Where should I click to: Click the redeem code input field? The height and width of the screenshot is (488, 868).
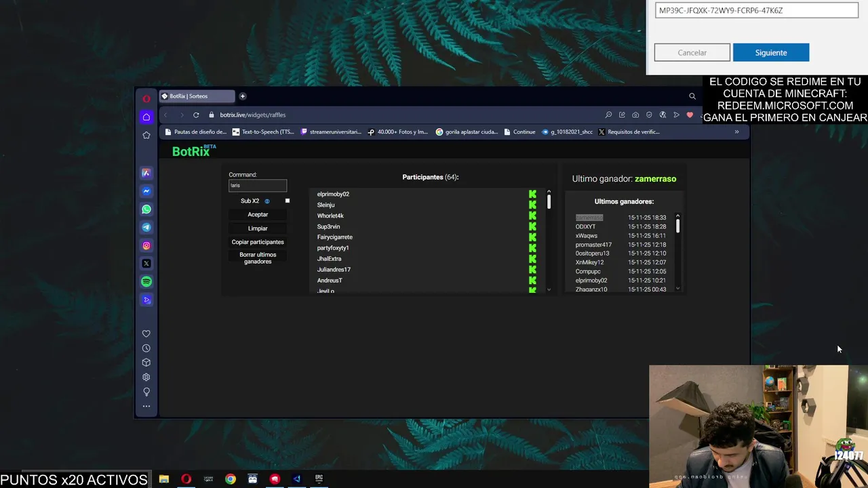click(x=757, y=10)
